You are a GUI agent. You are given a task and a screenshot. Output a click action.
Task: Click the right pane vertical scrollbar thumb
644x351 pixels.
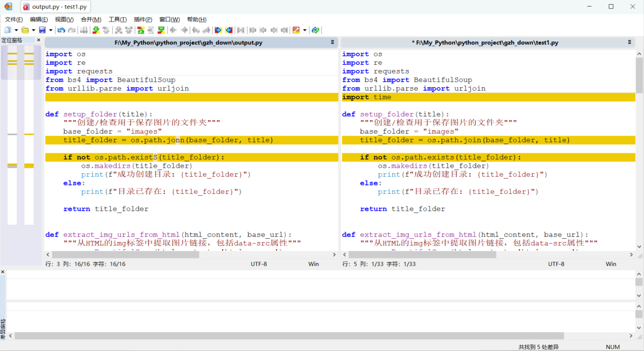[639, 75]
